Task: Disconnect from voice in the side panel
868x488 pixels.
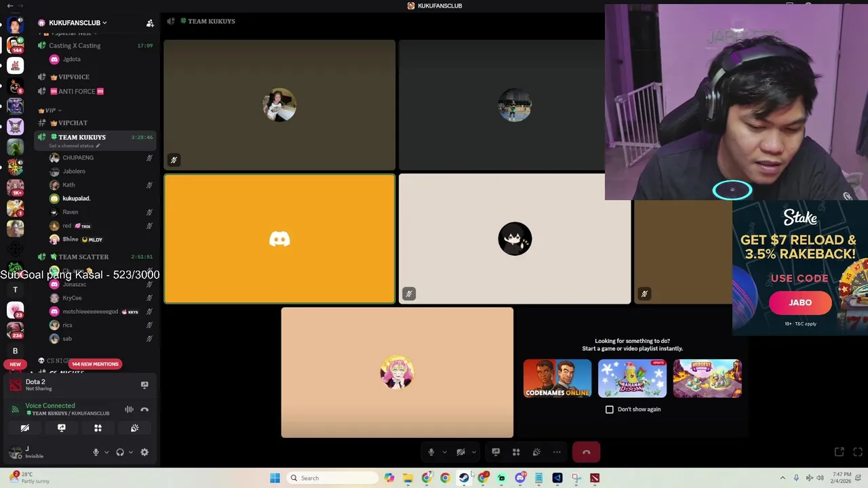Action: click(x=144, y=409)
